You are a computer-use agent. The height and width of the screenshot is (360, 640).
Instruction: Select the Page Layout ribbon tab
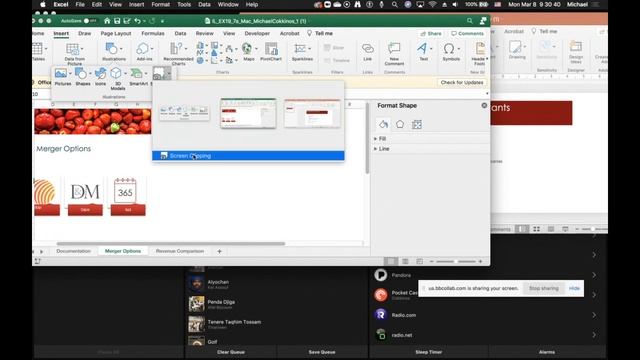pos(116,33)
